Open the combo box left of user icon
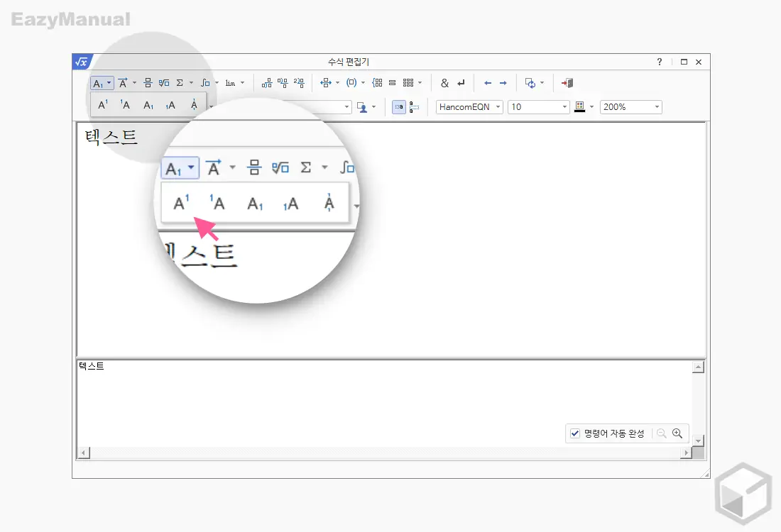The image size is (781, 532). tap(346, 107)
